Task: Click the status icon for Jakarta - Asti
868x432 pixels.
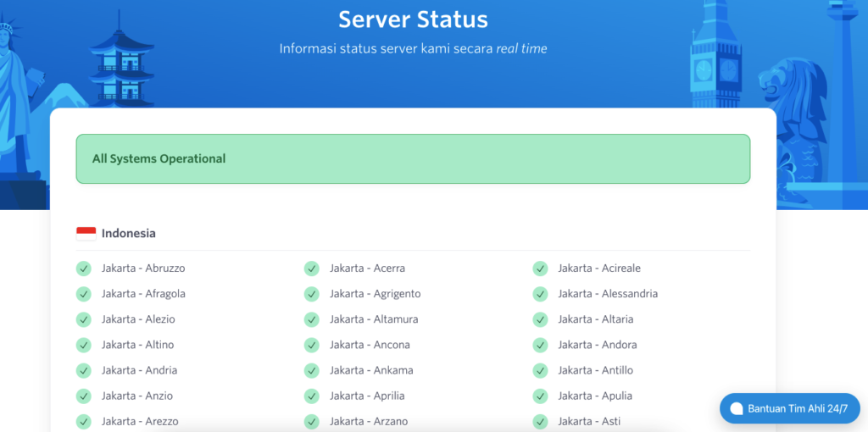Action: 540,421
